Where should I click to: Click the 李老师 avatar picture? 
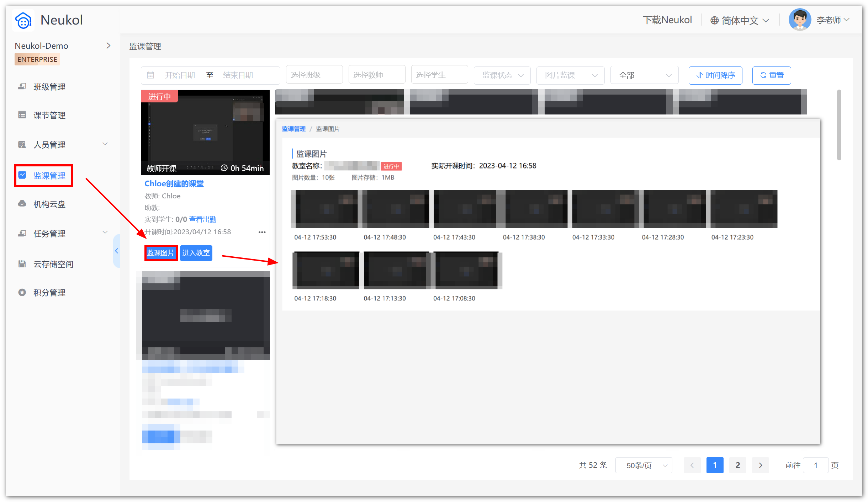[800, 20]
